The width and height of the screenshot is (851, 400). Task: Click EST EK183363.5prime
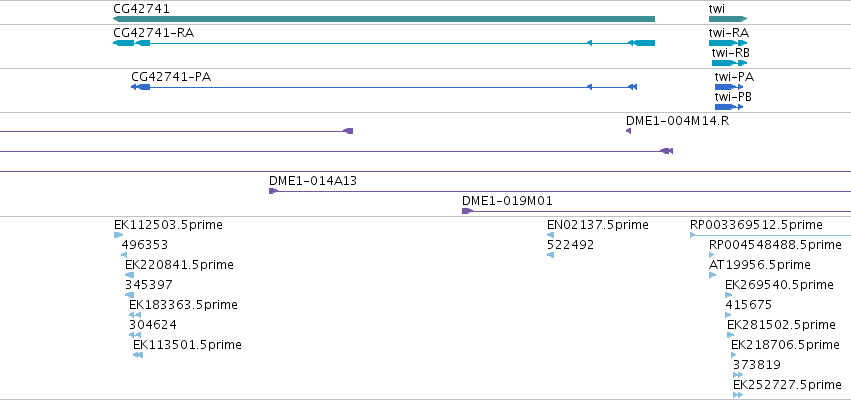click(x=183, y=305)
